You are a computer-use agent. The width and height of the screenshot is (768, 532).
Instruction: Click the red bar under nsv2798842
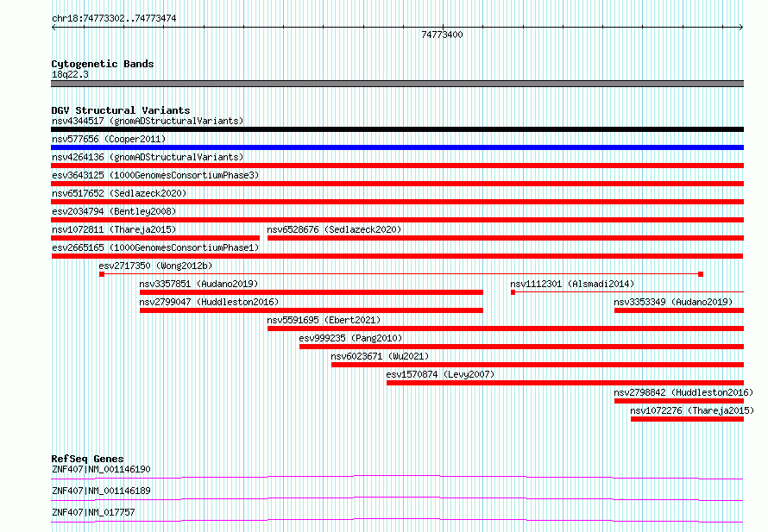coord(679,401)
